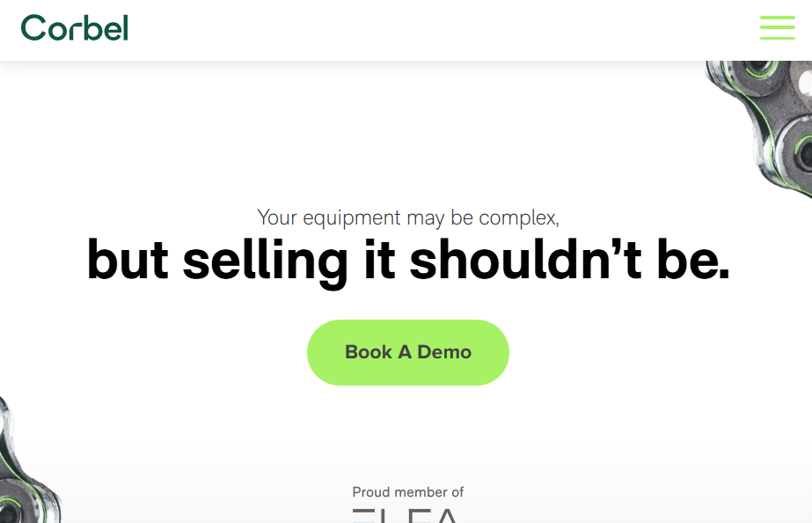Click the final "be." in the bold headline

tap(692, 260)
